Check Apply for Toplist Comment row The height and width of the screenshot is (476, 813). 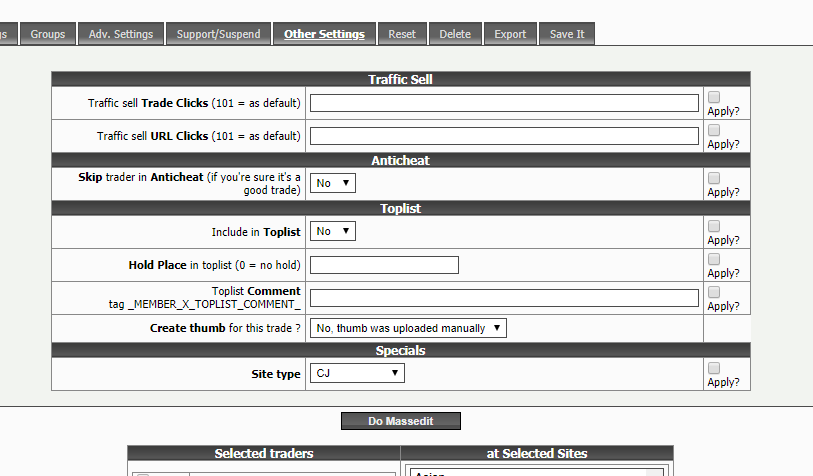pos(714,292)
